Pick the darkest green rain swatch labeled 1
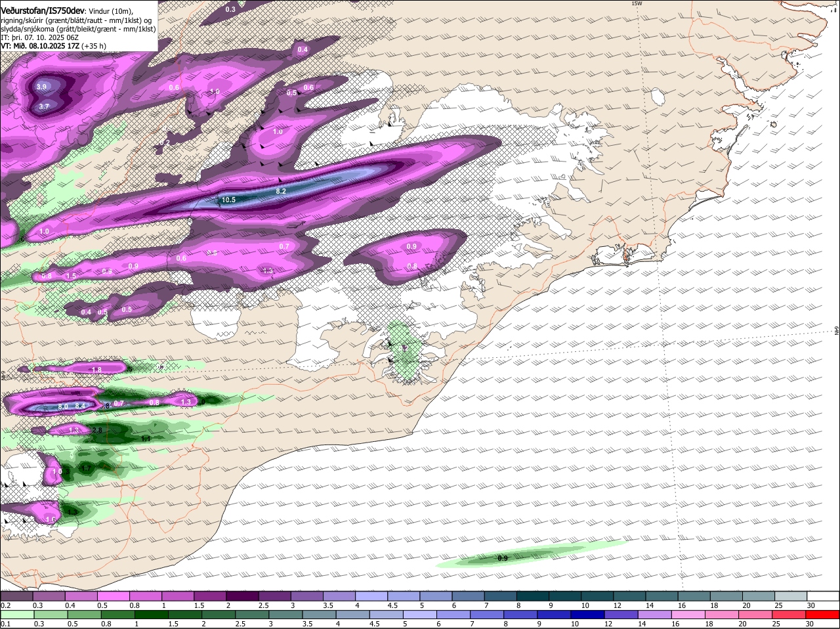Image resolution: width=840 pixels, height=629 pixels. pyautogui.click(x=152, y=615)
